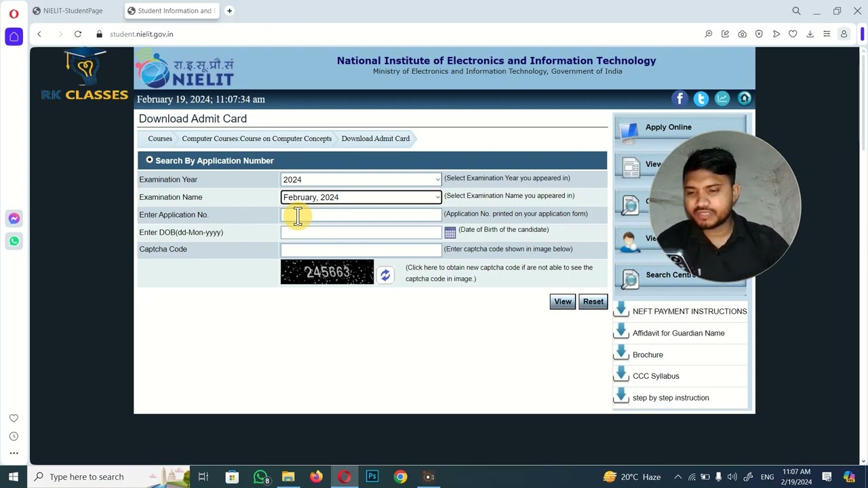Viewport: 868px width, 488px height.
Task: Switch to NIELIT-StudentPage tab
Action: (x=73, y=11)
